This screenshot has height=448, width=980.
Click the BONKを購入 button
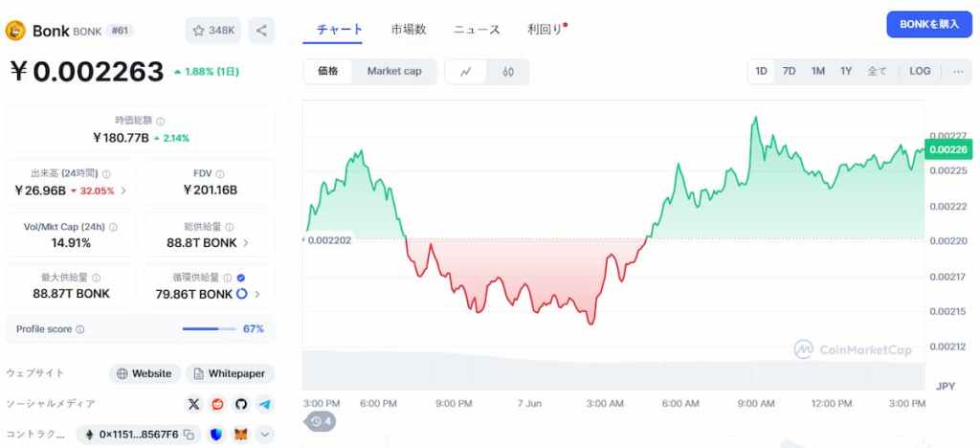[928, 24]
